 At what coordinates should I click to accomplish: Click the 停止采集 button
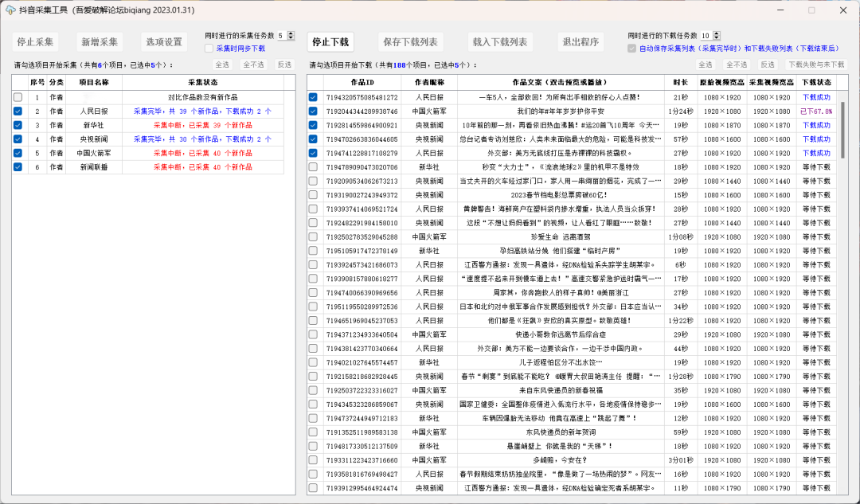click(35, 42)
